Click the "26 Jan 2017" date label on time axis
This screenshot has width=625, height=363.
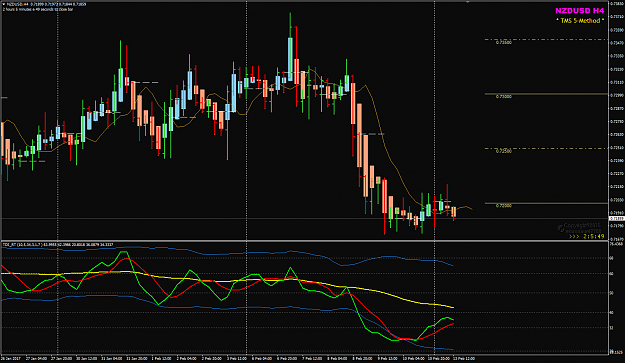click(x=12, y=359)
